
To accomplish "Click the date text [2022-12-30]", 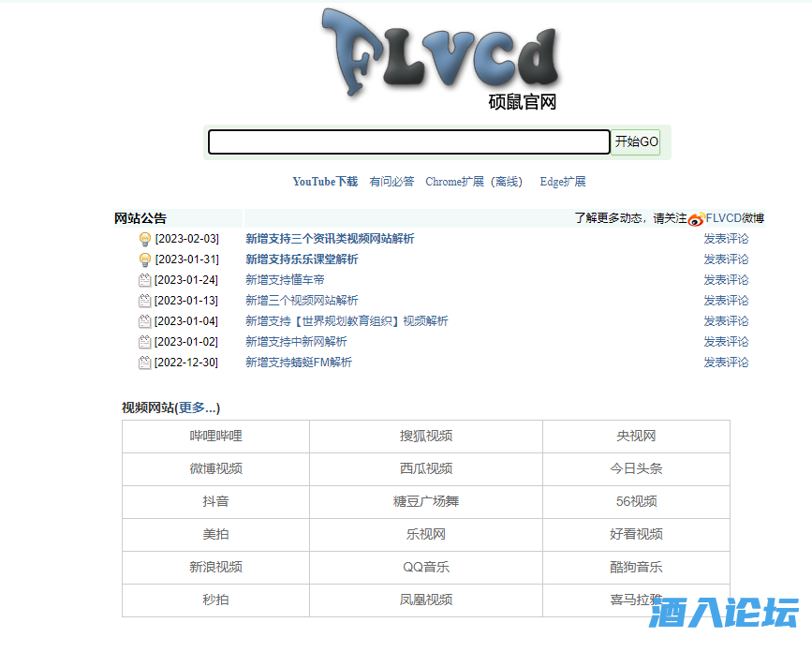I will [x=186, y=363].
